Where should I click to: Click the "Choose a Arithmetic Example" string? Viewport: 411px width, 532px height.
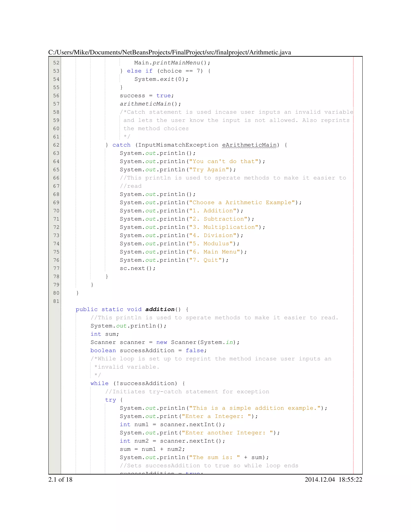pos(242,203)
